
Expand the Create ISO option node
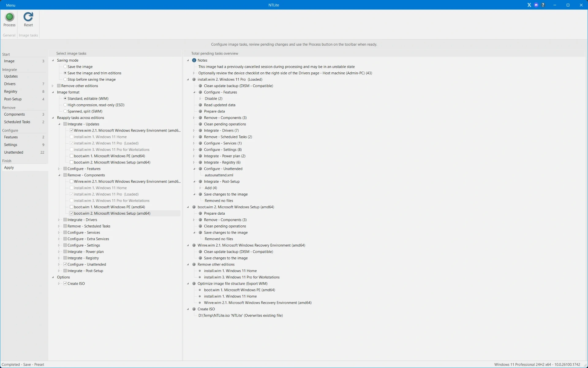[x=59, y=284]
